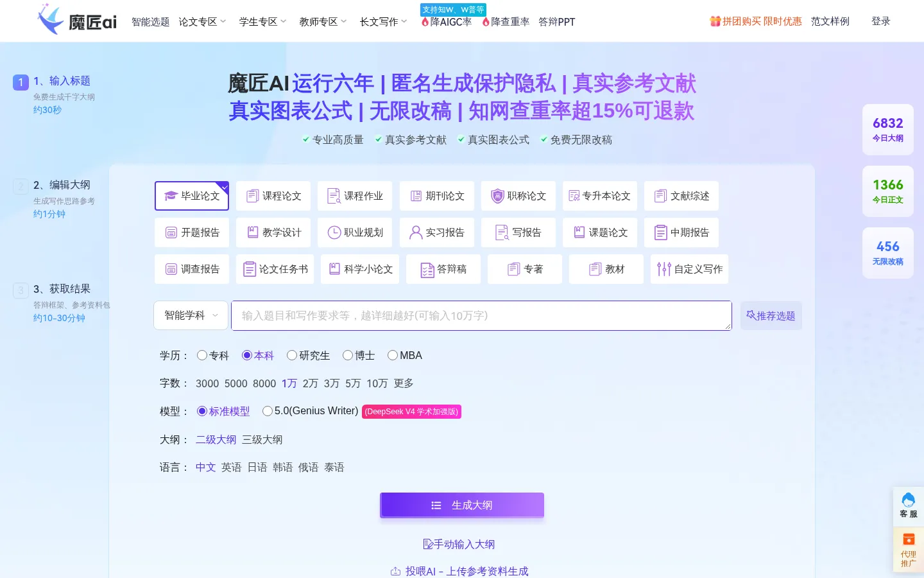Click the 专著 icon
This screenshot has height=578, width=924.
click(513, 269)
